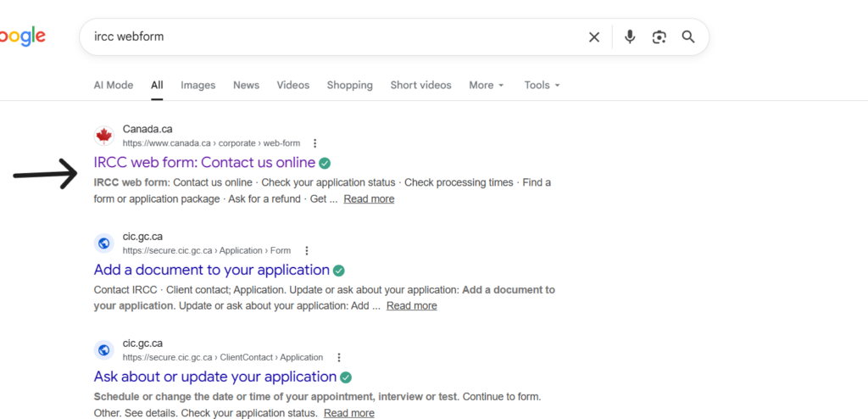This screenshot has height=419, width=868.
Task: Switch to the Images tab
Action: [198, 85]
